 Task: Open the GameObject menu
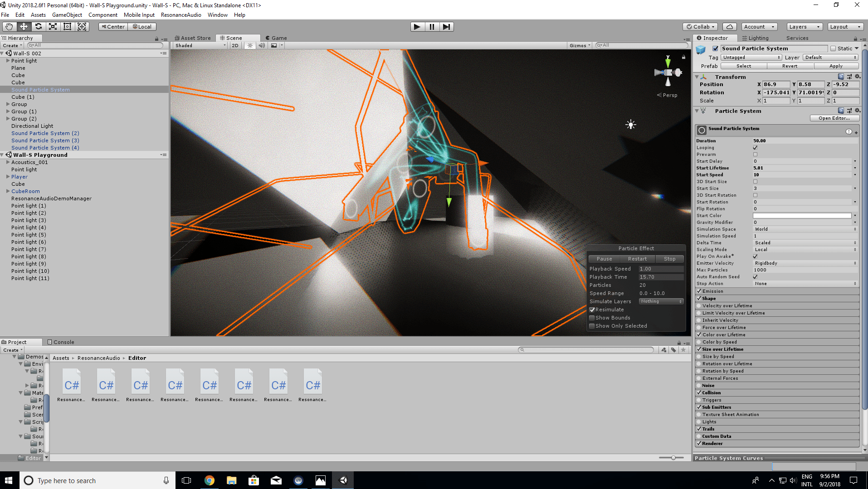point(67,15)
